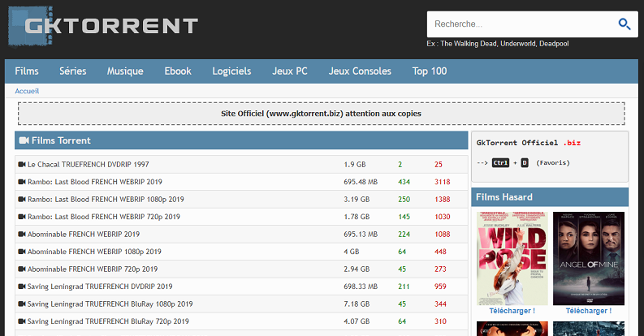Open Abominable FRENCH WEBRIP 2019 torrent
This screenshot has width=644, height=336.
pyautogui.click(x=84, y=235)
